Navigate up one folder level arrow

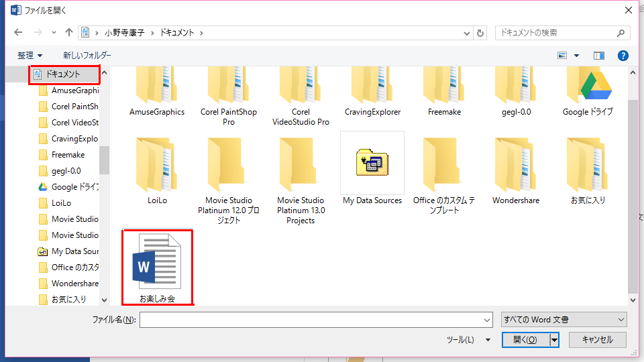pyautogui.click(x=69, y=33)
